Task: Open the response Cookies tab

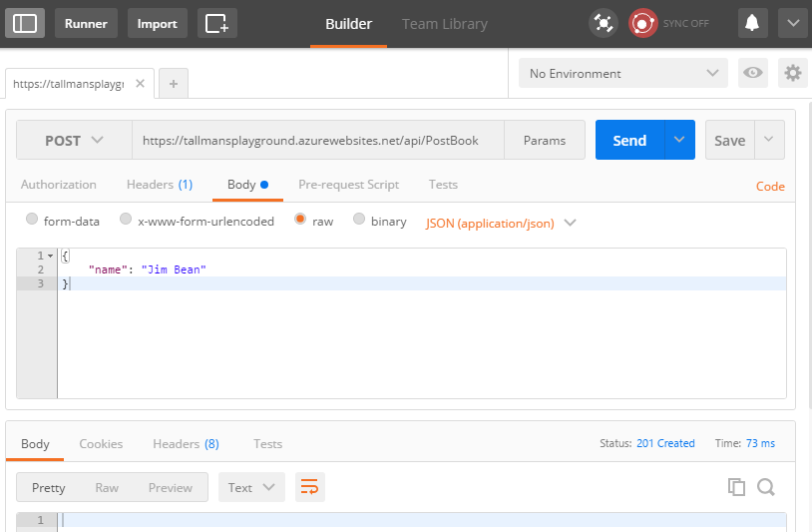Action: pos(101,444)
